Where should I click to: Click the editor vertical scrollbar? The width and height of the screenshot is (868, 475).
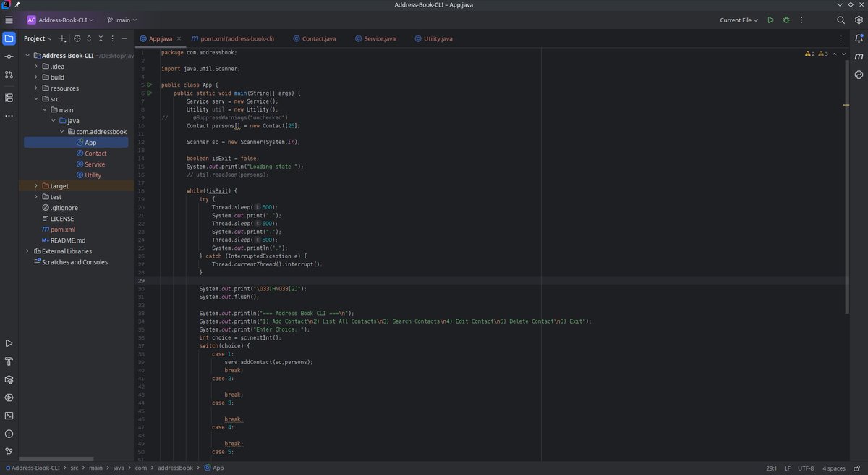pyautogui.click(x=847, y=187)
